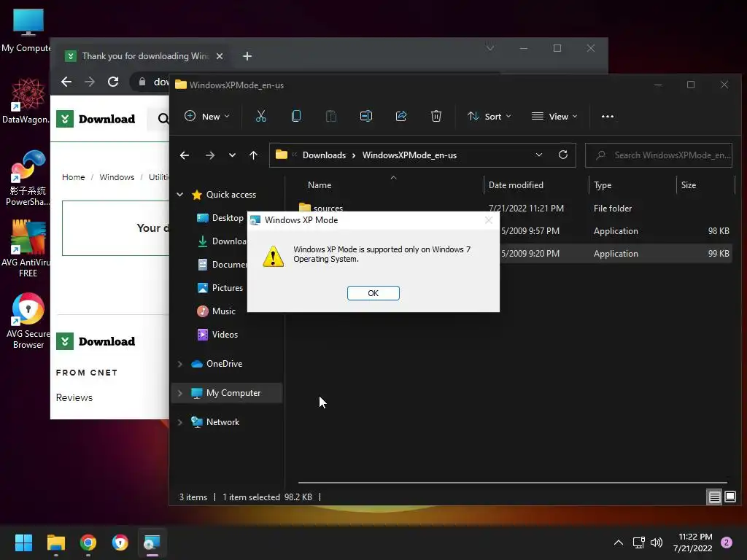The width and height of the screenshot is (747, 560).
Task: Switch to large thumbnails view icon
Action: [x=729, y=497]
